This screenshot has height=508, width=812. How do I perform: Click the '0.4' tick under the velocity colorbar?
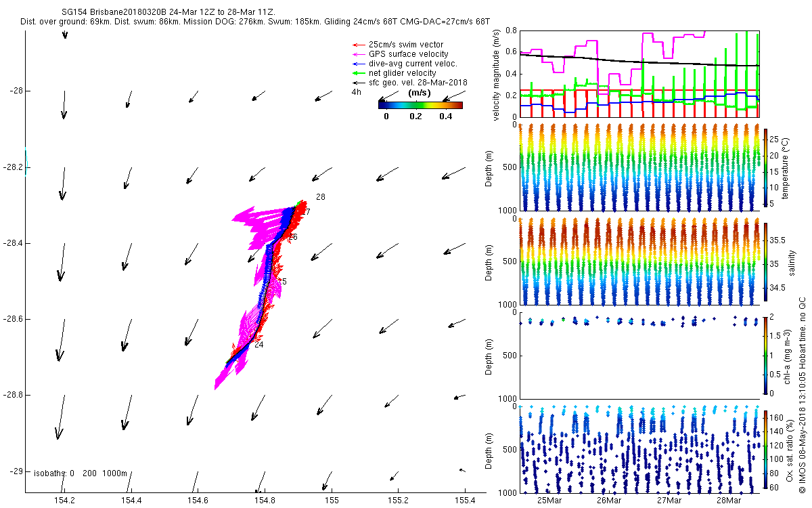tap(445, 116)
